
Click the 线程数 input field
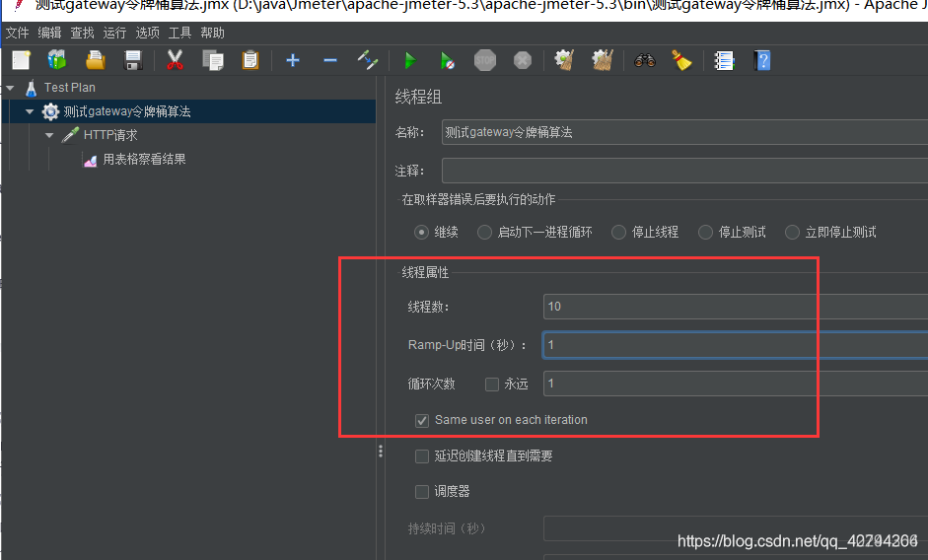click(x=736, y=307)
